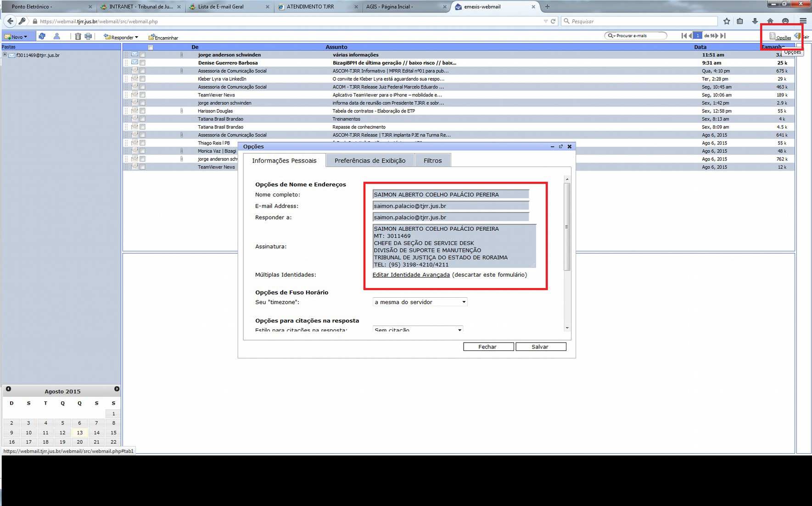Check the first TeamViewer News iPhone message
This screenshot has width=812, height=506.
pos(142,95)
